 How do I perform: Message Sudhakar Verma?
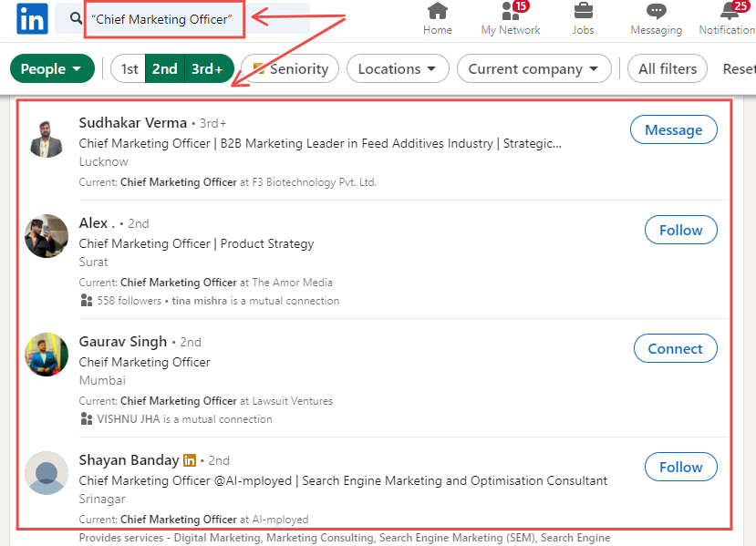[674, 129]
